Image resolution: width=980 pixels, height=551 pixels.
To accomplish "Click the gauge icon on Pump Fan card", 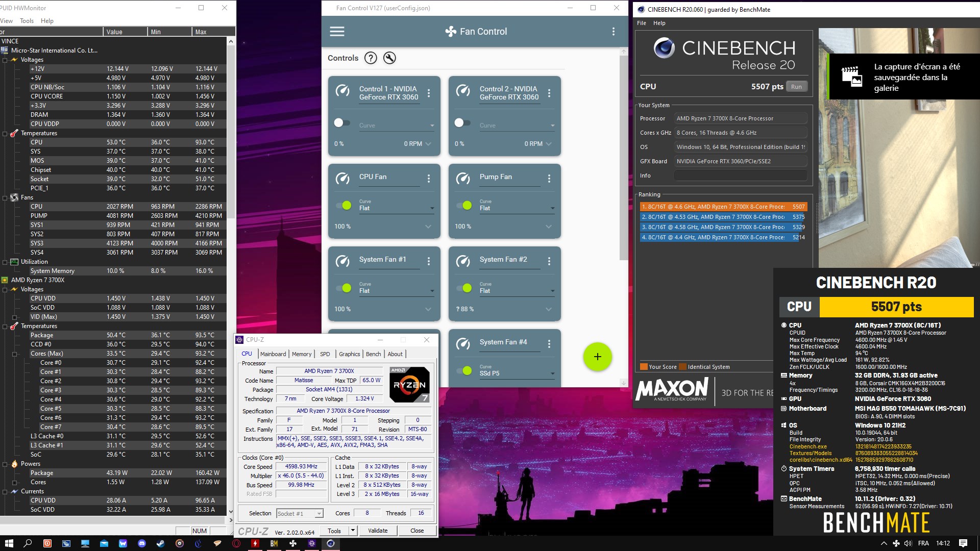I will (463, 178).
